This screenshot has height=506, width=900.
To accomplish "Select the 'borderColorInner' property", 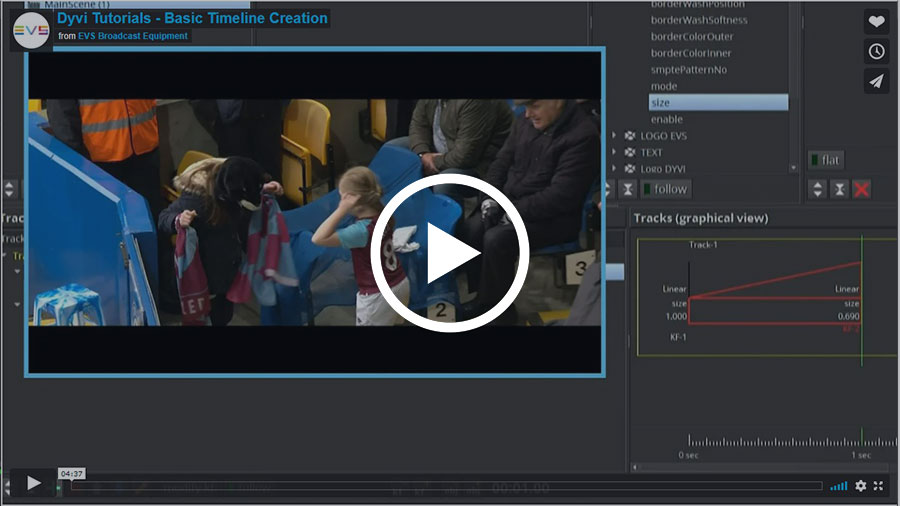I will [x=690, y=53].
